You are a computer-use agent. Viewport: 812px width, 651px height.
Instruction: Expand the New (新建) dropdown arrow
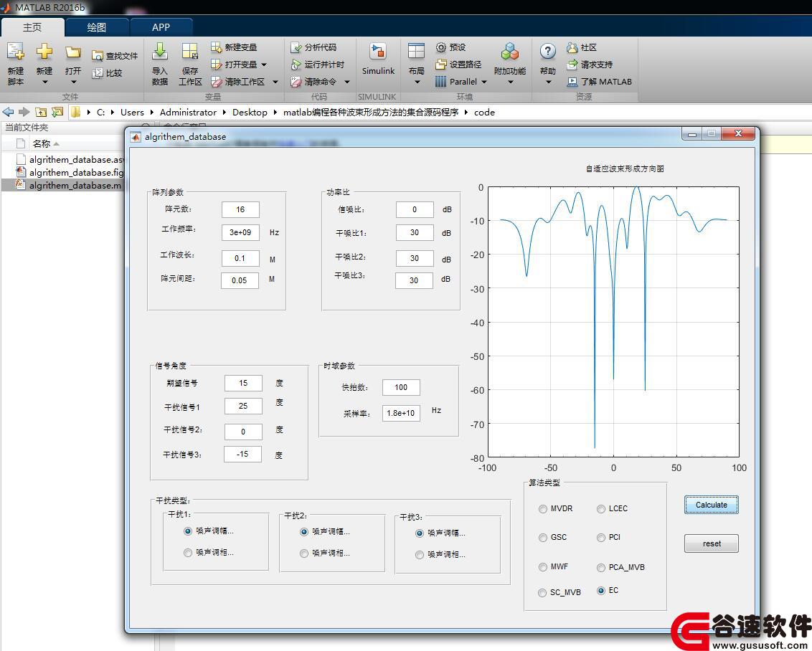[x=44, y=82]
